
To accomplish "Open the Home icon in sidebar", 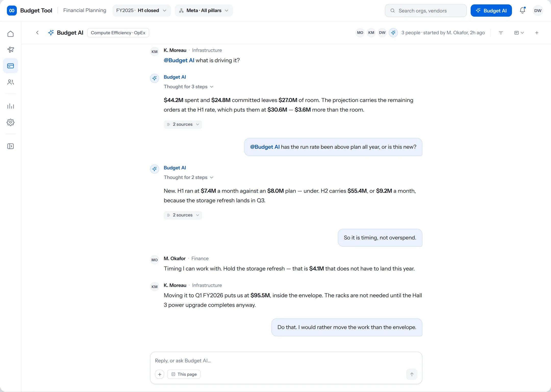I will [x=10, y=34].
